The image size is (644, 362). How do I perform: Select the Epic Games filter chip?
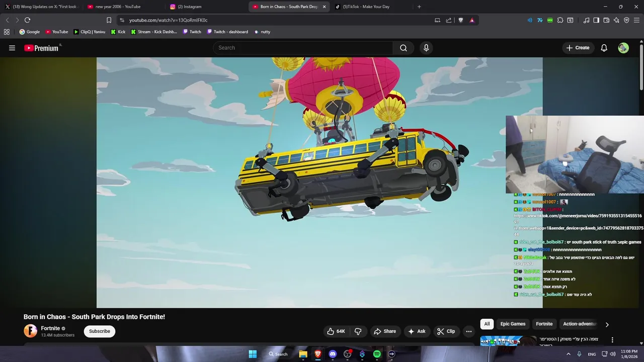(x=513, y=324)
